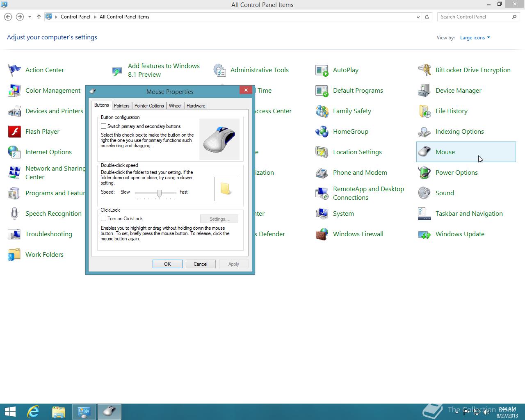The height and width of the screenshot is (420, 525).
Task: Open the Devices and Printers icon
Action: point(14,111)
